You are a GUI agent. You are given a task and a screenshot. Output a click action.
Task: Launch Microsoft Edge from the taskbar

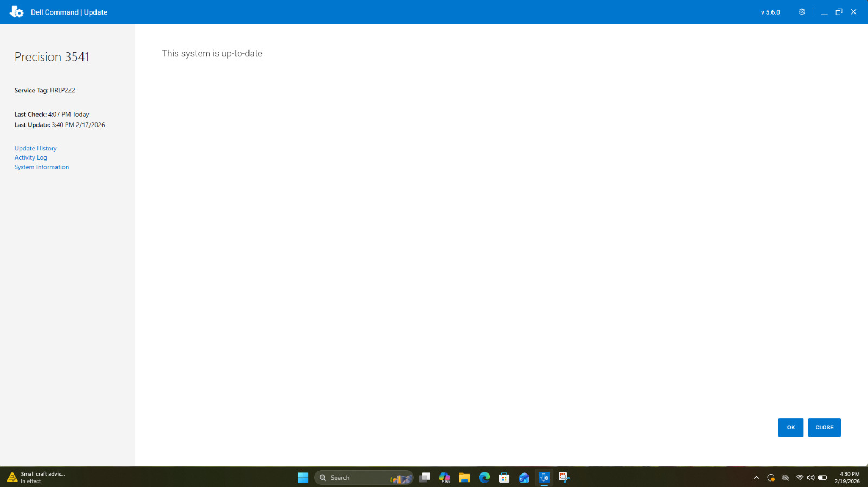point(484,478)
